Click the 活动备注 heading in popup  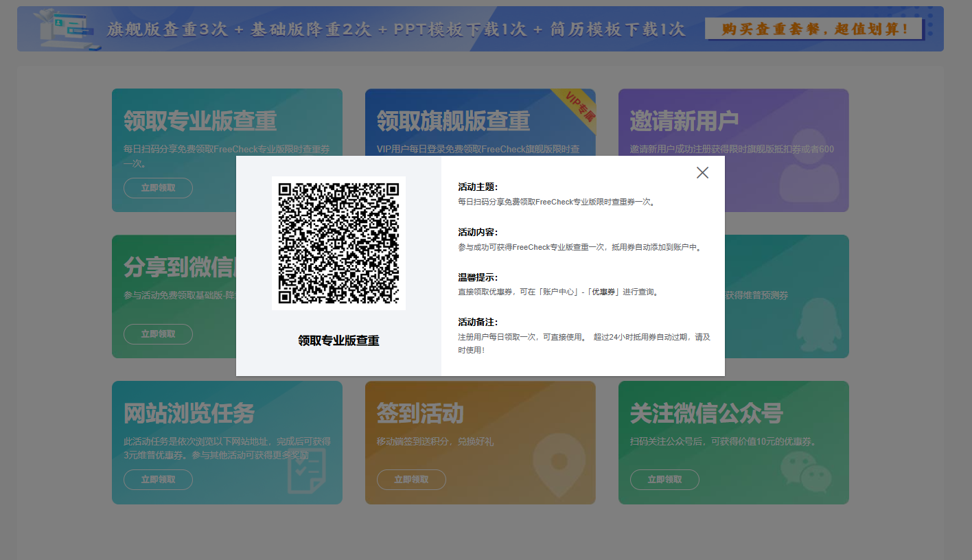(478, 323)
